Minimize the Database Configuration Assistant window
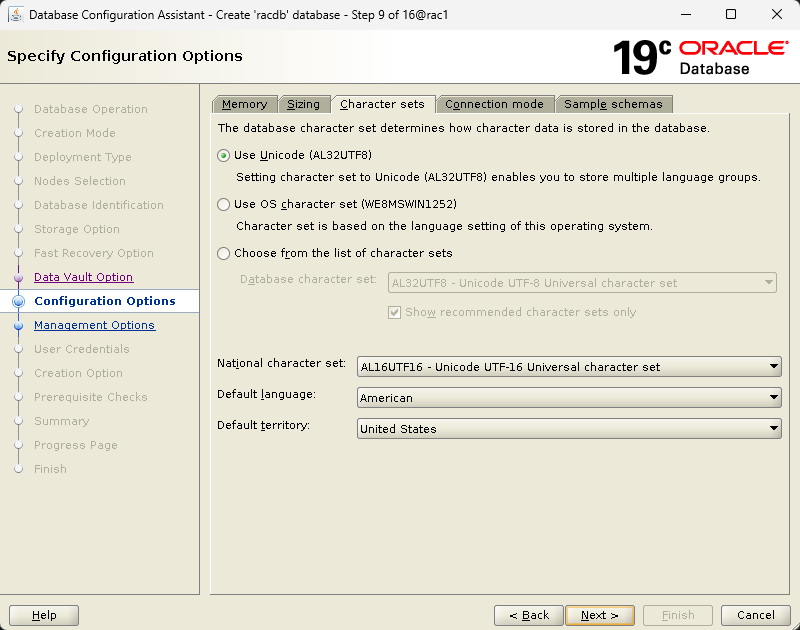The height and width of the screenshot is (630, 800). (686, 14)
